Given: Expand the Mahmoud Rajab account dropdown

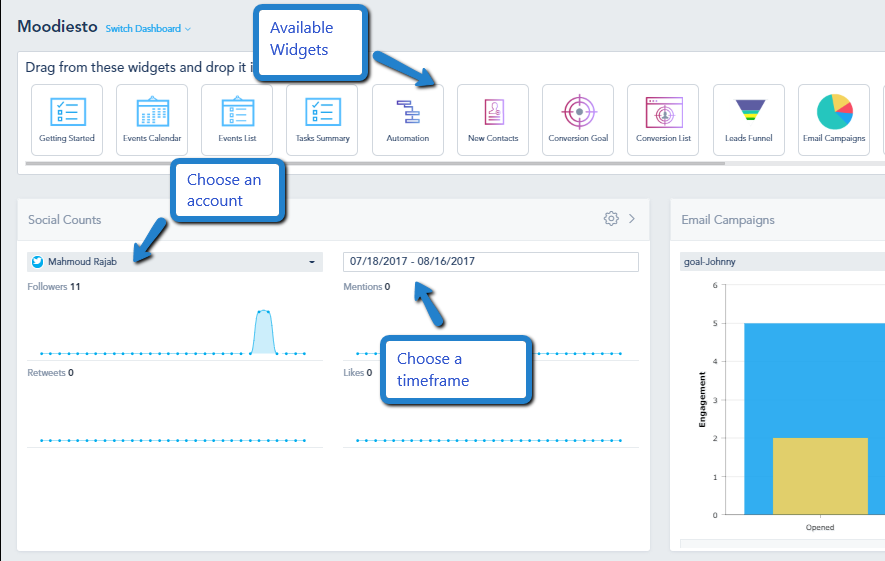Looking at the screenshot, I should 175,262.
